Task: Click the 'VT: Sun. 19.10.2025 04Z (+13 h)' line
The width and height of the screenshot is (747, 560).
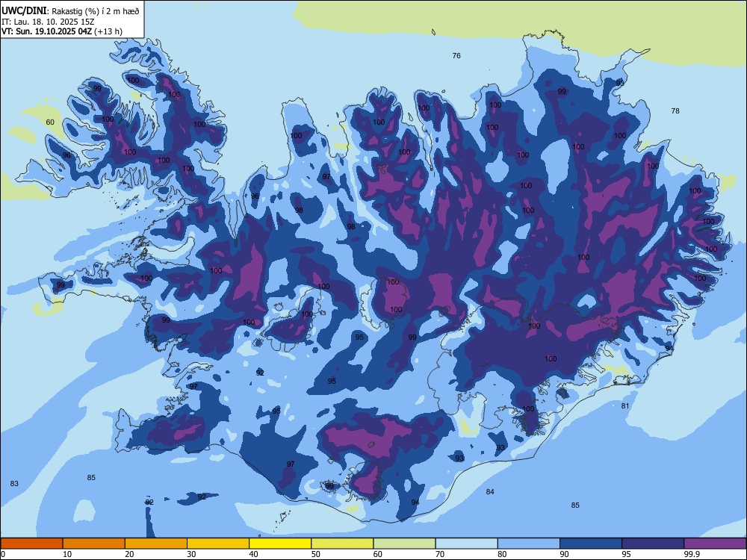Action: (x=62, y=31)
